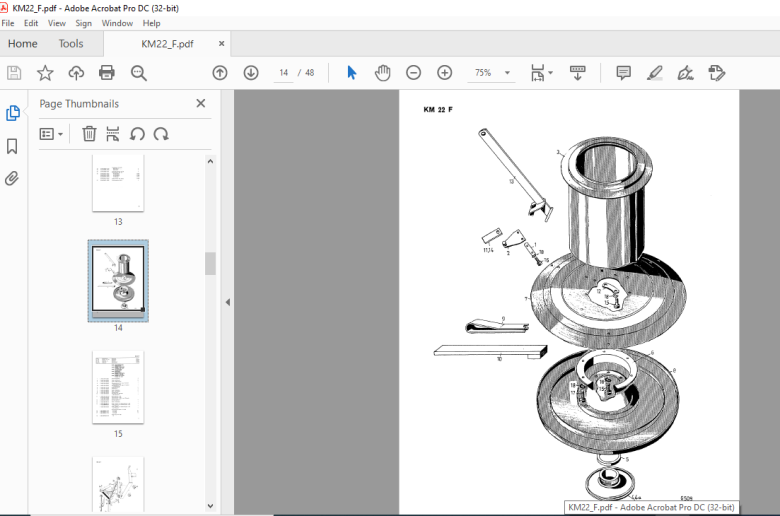
Task: Open the Fill and Sign pen icon
Action: (685, 73)
